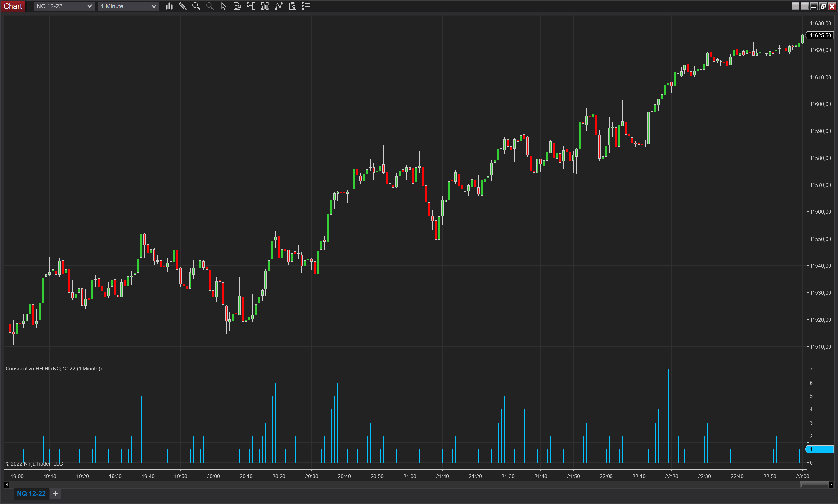Click the horizontal scrollbar right arrow
Viewport: 838px width, 504px height.
coord(831,485)
